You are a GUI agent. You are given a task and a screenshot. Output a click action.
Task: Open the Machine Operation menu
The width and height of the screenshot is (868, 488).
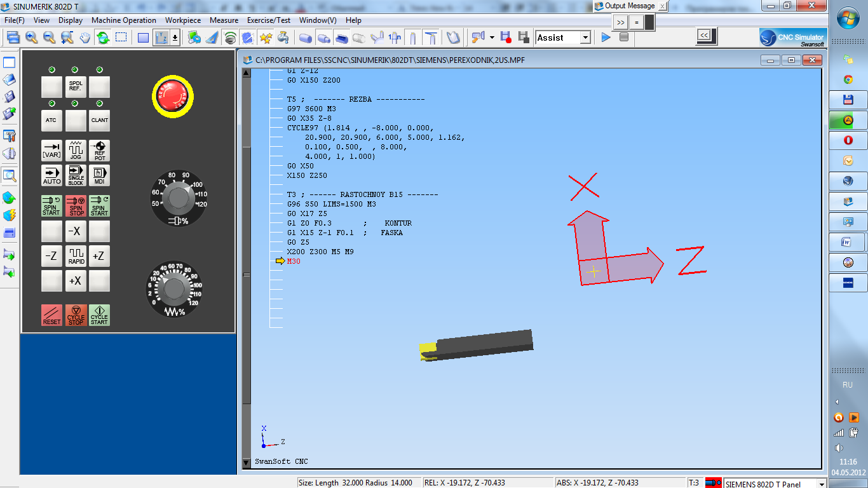(x=124, y=20)
